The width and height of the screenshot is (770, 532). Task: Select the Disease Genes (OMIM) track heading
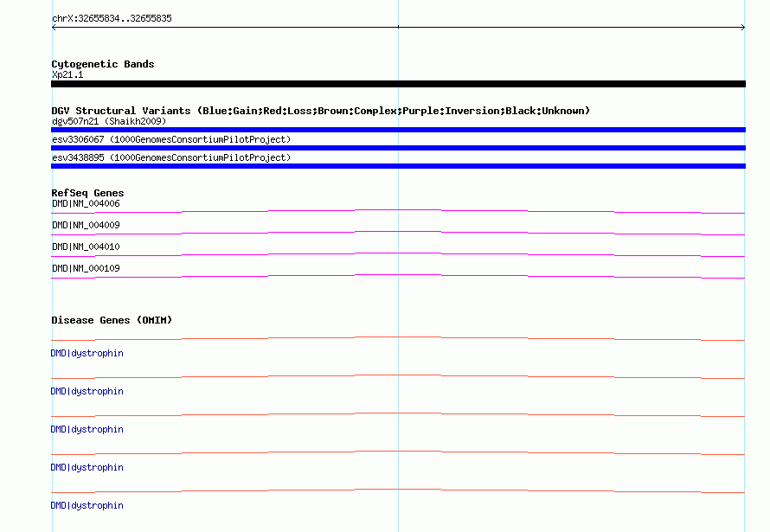[x=112, y=320]
